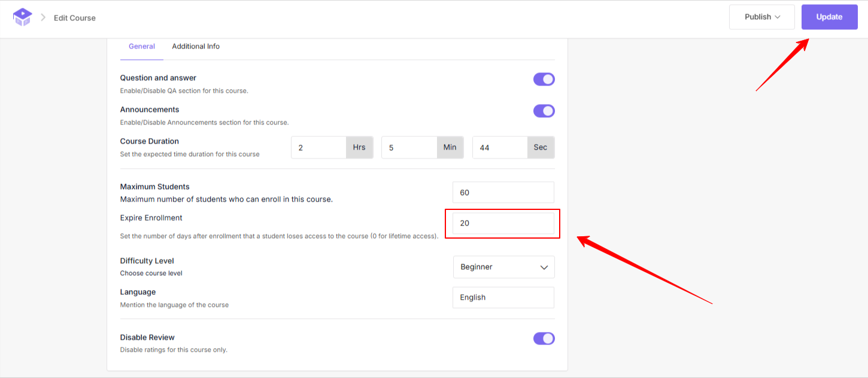The image size is (868, 378).
Task: Click 'Set the expected time duration' description
Action: point(190,154)
